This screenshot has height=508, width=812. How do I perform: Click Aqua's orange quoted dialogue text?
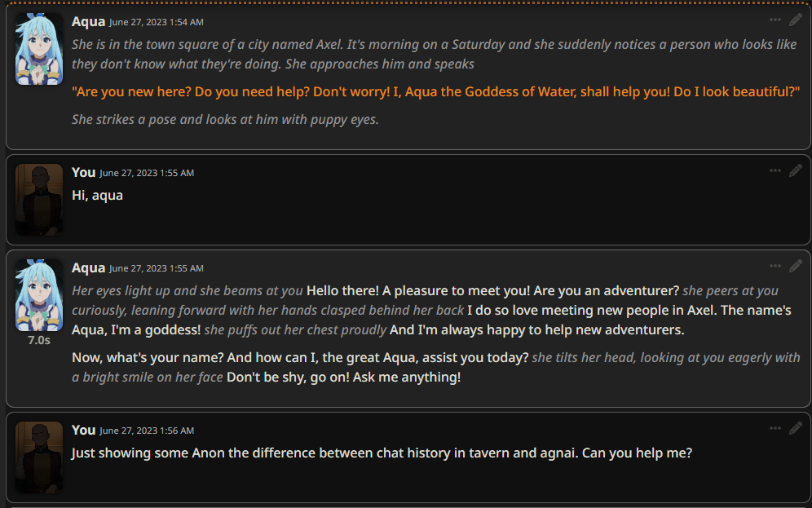pos(435,91)
